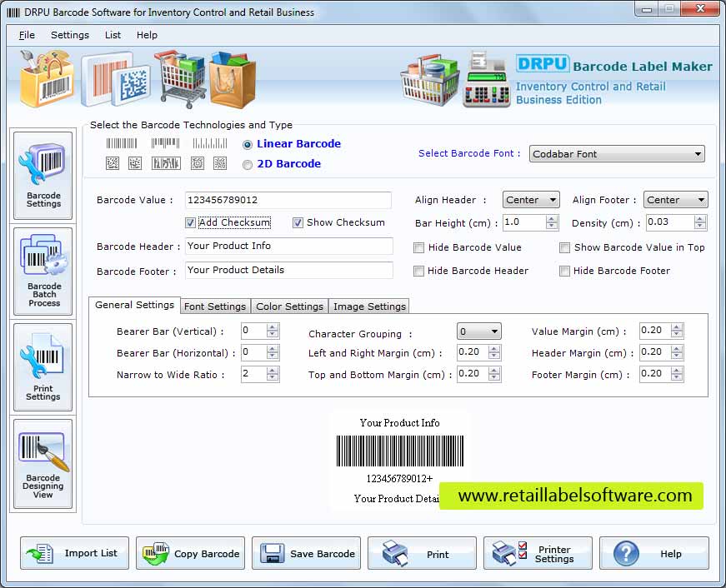Switch to Font Settings tab
The height and width of the screenshot is (588, 726).
(x=215, y=306)
